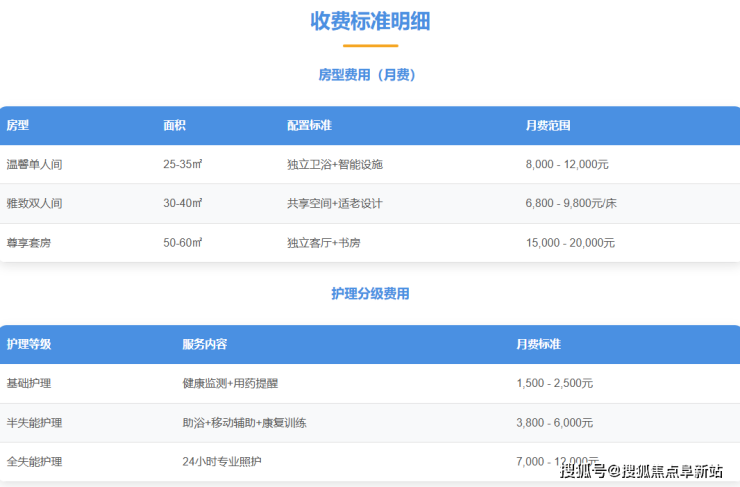Image resolution: width=740 pixels, height=487 pixels.
Task: Select the 6,800 - 9,800元/床 price
Action: click(x=571, y=203)
